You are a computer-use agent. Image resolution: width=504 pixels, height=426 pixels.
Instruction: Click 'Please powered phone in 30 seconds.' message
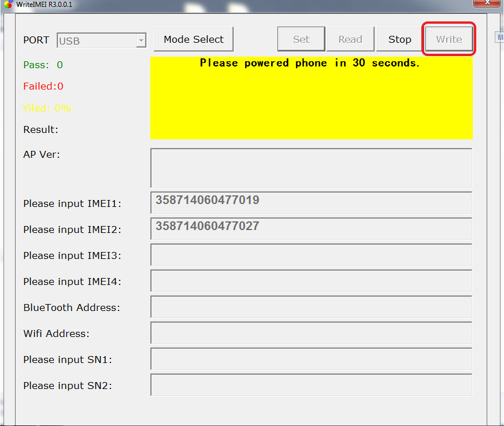click(x=310, y=62)
